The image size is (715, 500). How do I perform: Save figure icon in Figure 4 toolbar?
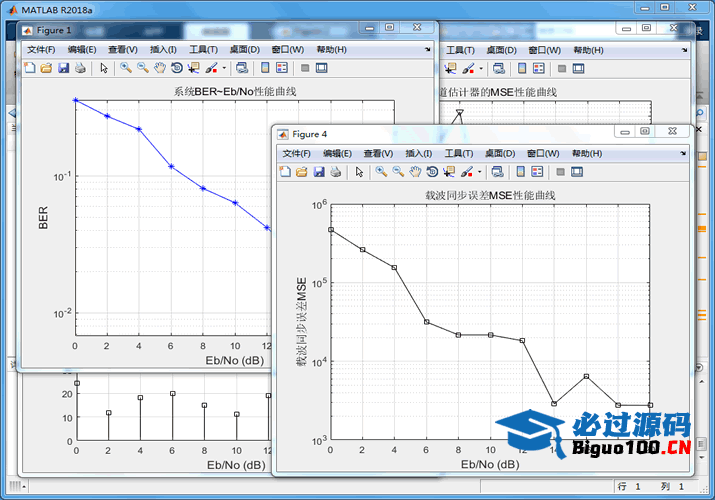pos(319,172)
